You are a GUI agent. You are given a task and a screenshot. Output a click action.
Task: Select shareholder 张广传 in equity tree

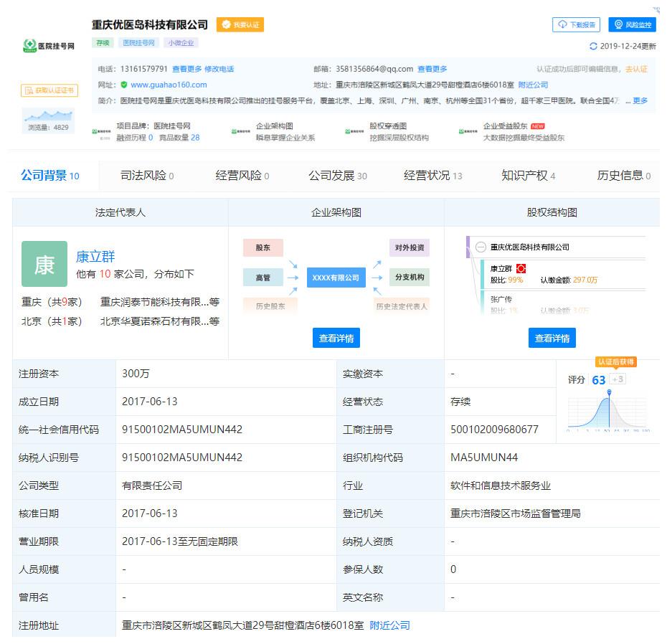coord(501,299)
